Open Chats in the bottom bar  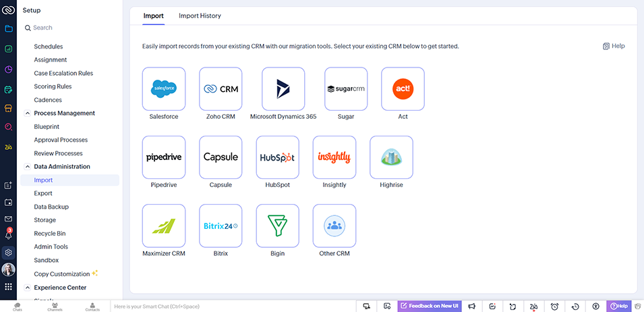[x=18, y=306]
